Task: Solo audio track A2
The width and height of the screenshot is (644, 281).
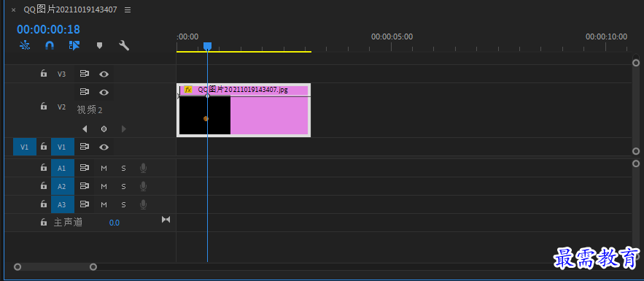Action: 123,186
